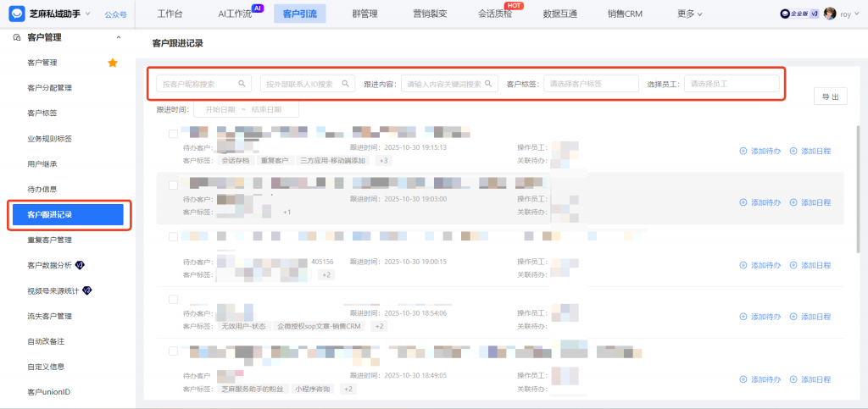Open user avatar for roy
This screenshot has width=868, height=409.
pos(829,14)
